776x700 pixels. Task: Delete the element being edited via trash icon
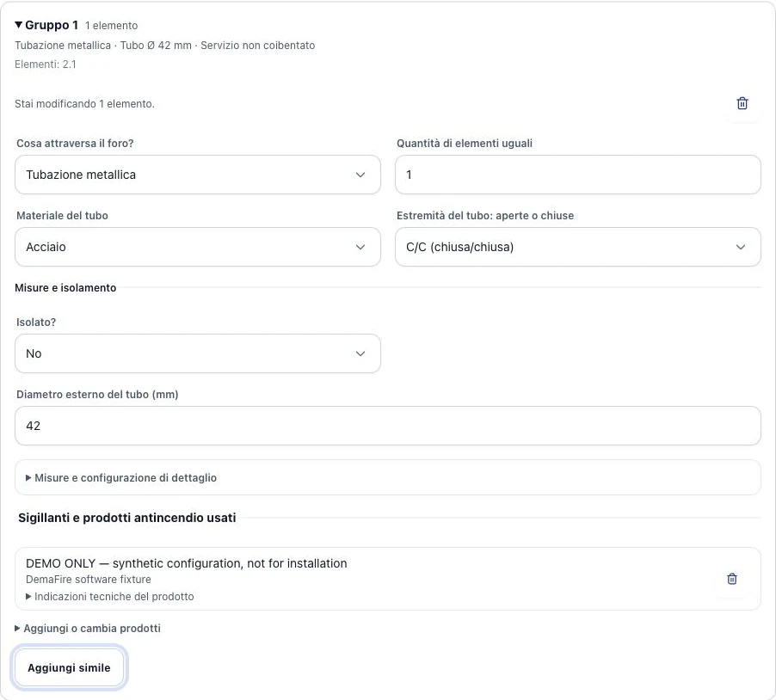(x=742, y=103)
